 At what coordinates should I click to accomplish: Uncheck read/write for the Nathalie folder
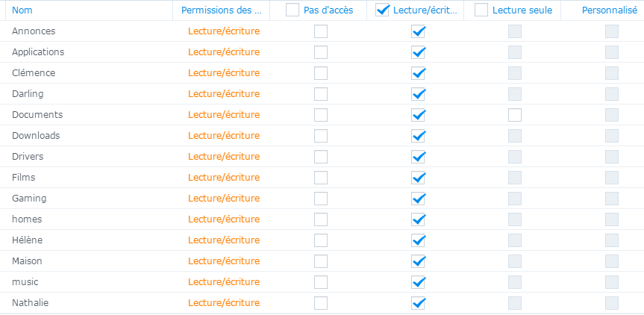(418, 303)
